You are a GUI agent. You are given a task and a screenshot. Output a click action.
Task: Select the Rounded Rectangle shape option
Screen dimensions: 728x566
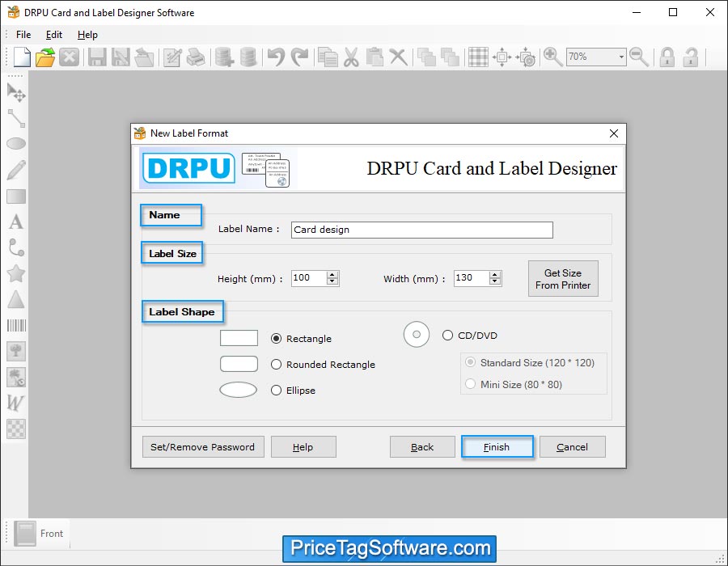[x=277, y=365]
